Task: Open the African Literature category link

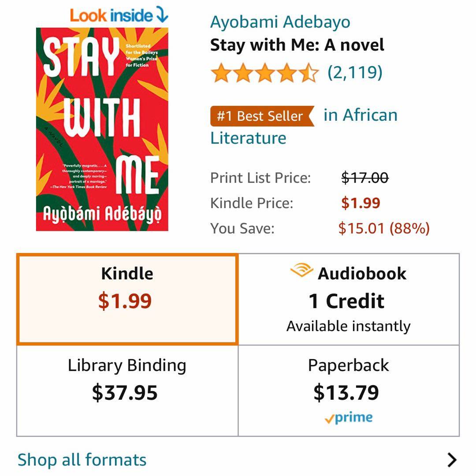Action: [361, 115]
